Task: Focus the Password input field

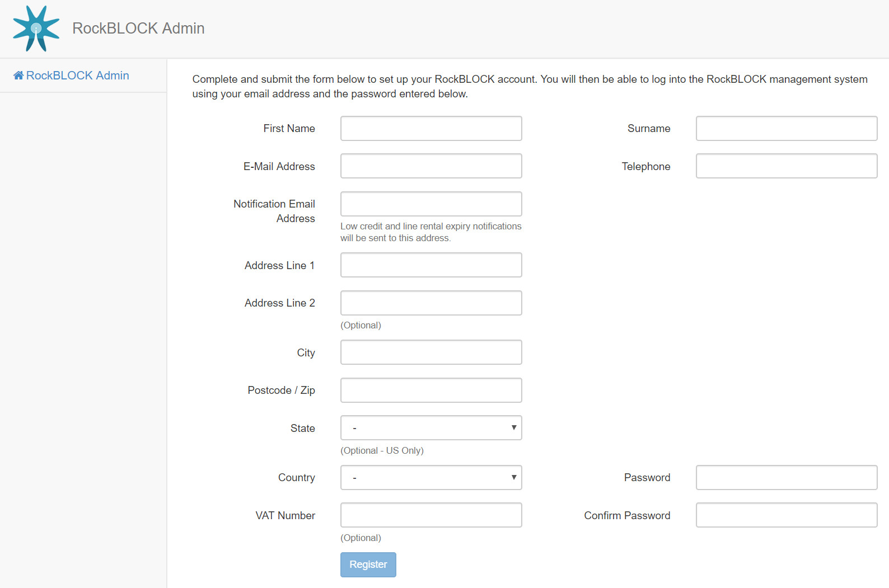Action: click(x=787, y=477)
